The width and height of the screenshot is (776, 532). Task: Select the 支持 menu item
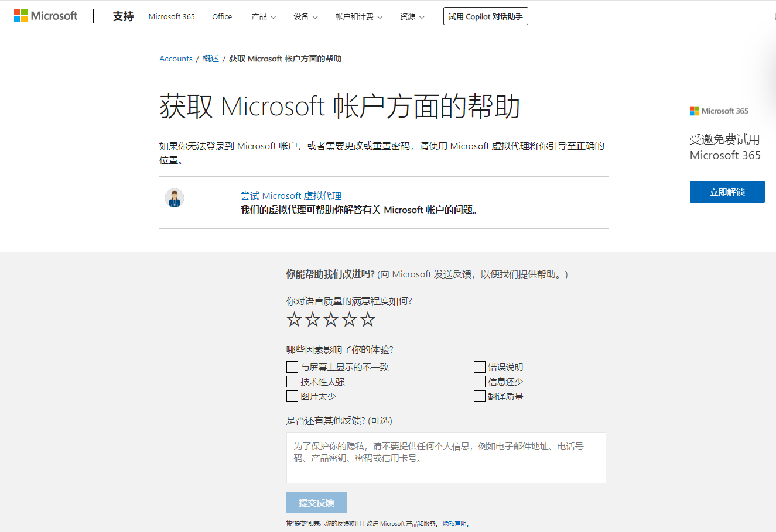coord(122,16)
